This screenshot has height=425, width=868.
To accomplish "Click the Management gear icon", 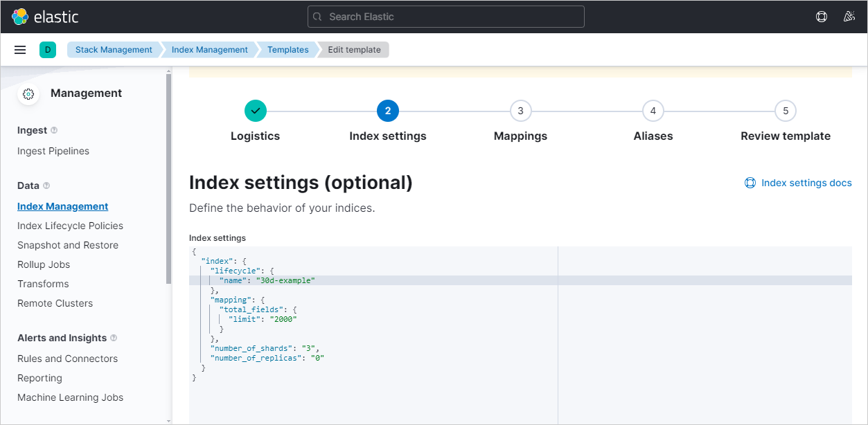I will click(28, 94).
